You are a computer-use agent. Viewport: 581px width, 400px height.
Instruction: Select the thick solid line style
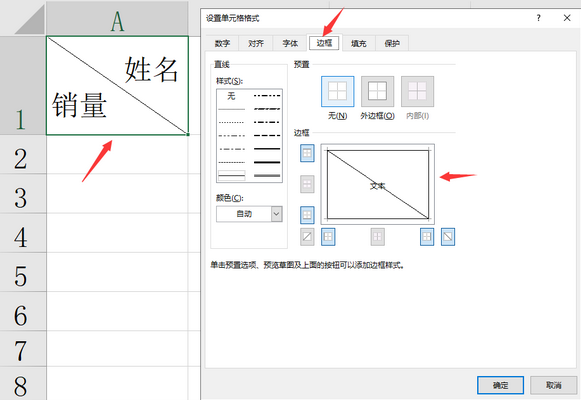click(267, 162)
